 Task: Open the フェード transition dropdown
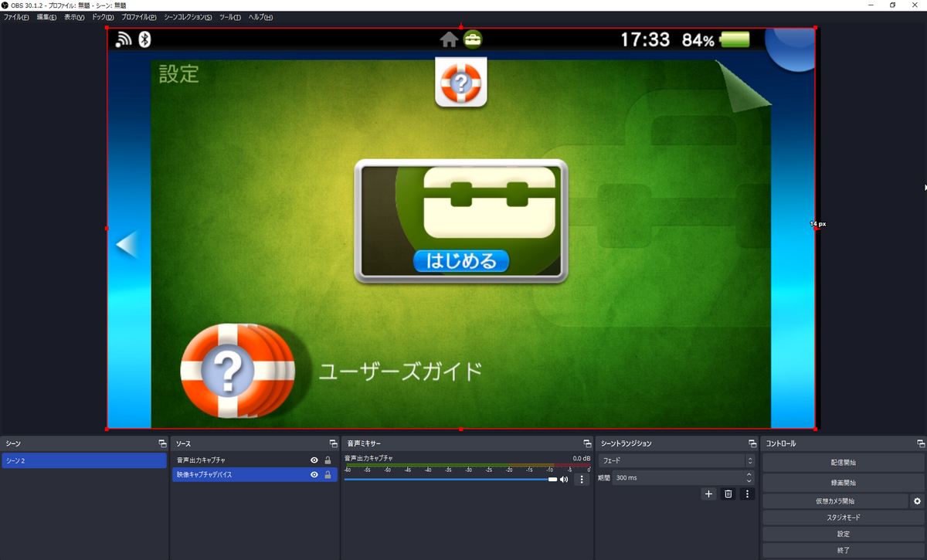pos(677,460)
